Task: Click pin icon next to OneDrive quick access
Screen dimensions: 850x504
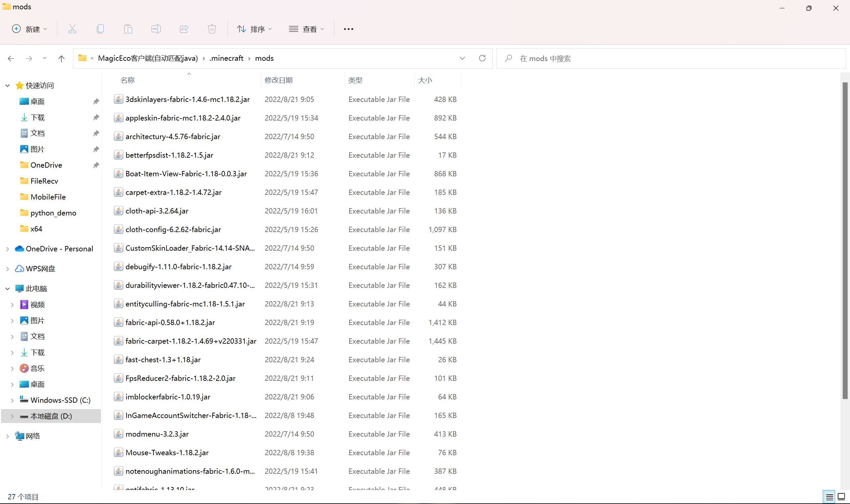Action: (96, 165)
